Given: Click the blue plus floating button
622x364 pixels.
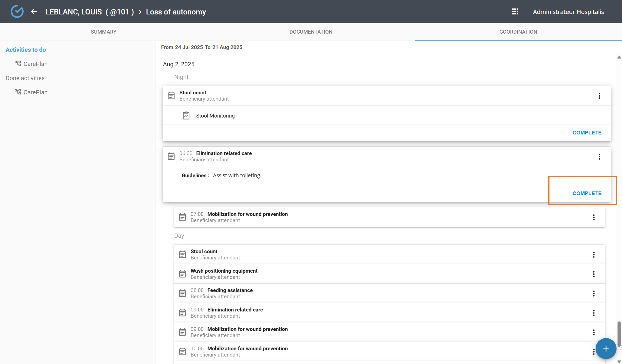Looking at the screenshot, I should [x=606, y=349].
